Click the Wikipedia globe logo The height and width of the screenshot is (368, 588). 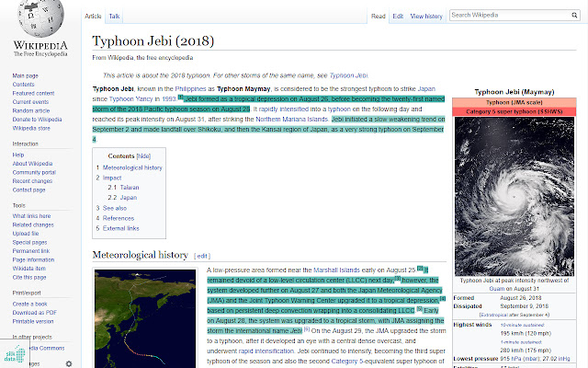[40, 17]
